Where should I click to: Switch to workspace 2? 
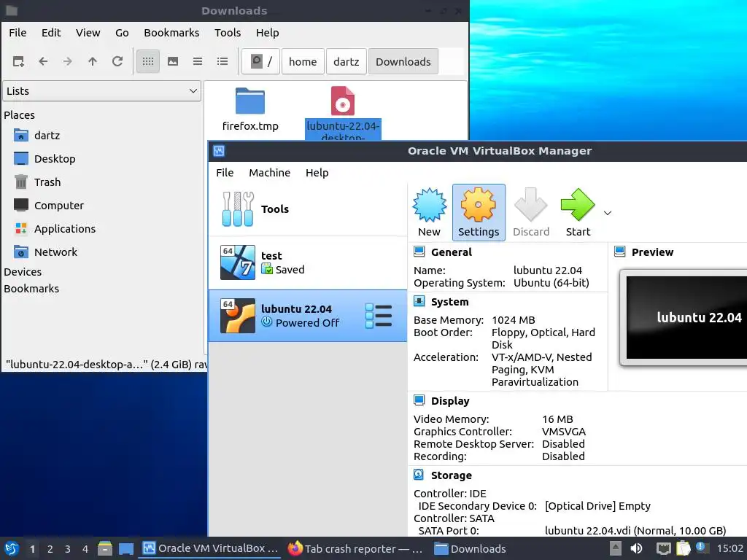coord(50,549)
